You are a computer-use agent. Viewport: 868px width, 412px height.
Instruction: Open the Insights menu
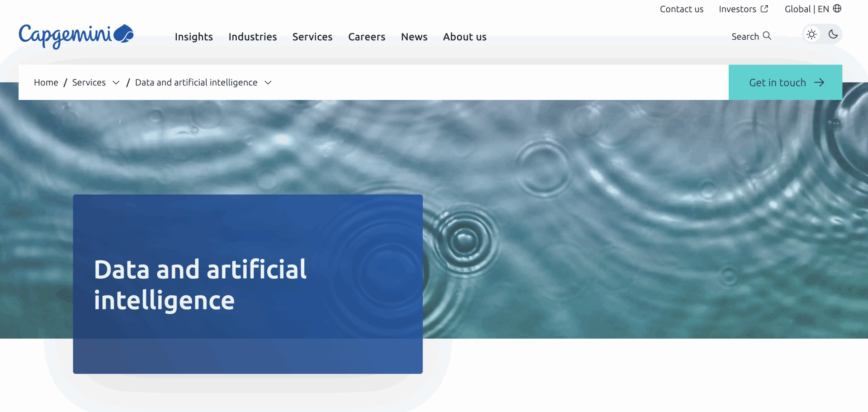194,37
